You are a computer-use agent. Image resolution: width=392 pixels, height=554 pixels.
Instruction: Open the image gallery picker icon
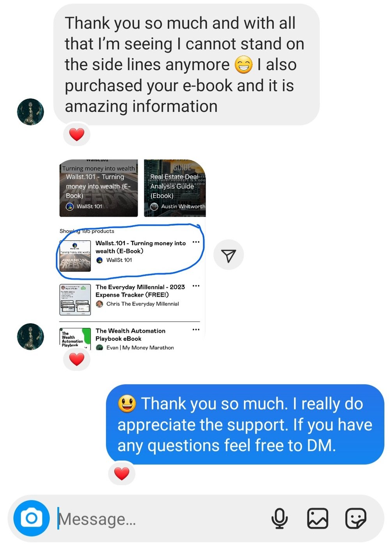click(x=318, y=518)
